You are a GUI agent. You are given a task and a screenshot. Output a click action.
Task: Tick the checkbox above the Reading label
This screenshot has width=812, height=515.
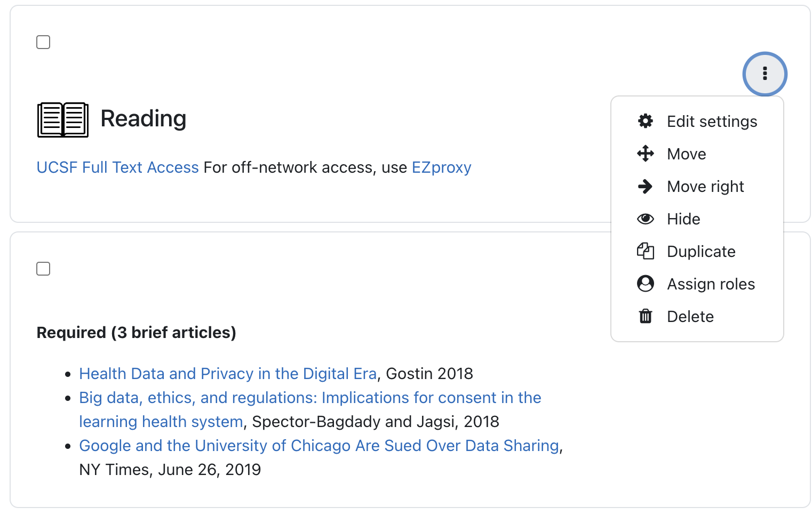pos(43,42)
